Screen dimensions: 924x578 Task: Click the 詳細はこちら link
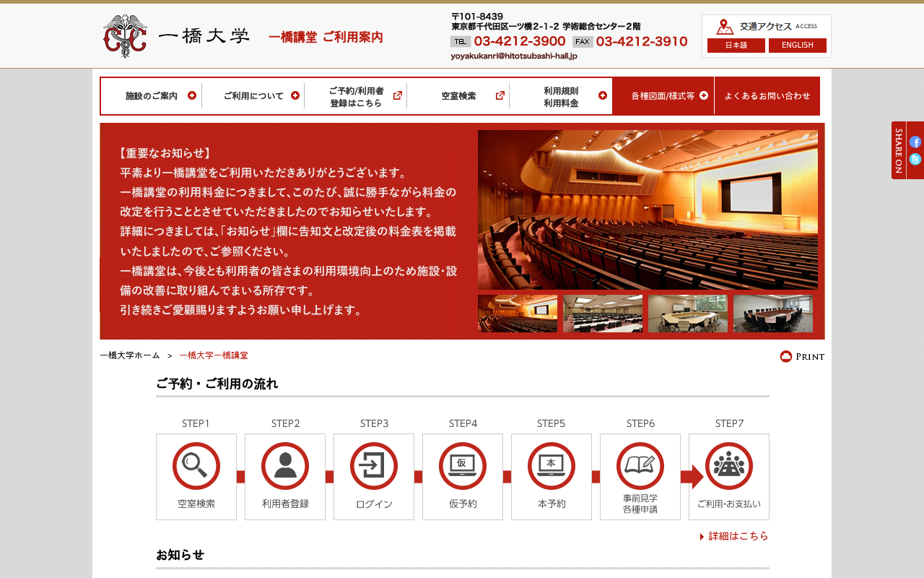pyautogui.click(x=734, y=536)
